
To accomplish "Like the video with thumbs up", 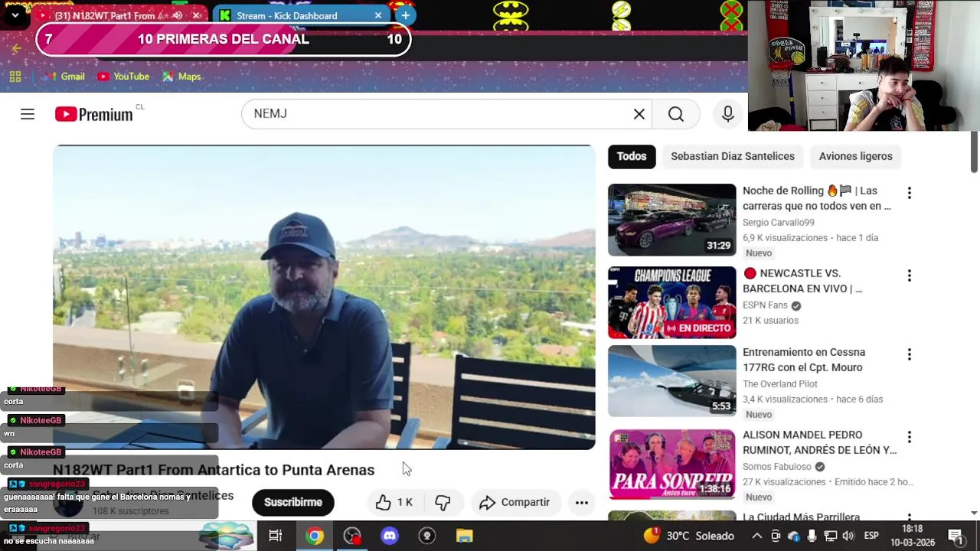I will tap(395, 502).
